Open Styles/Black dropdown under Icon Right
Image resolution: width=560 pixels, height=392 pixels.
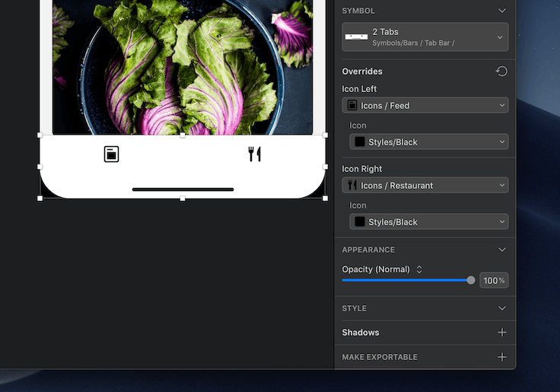click(x=429, y=222)
